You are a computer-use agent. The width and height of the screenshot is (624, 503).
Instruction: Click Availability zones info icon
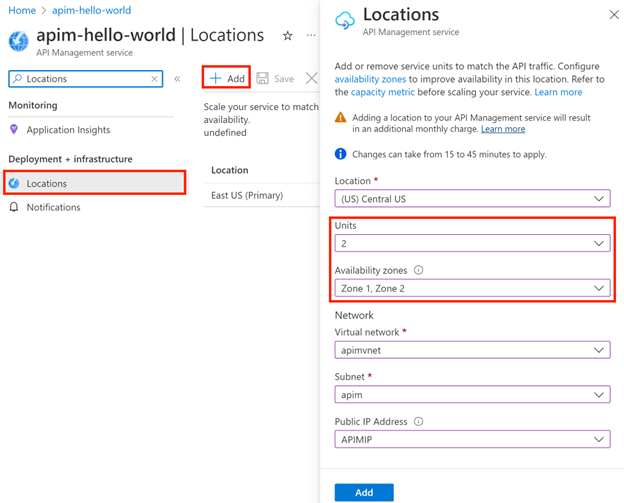click(418, 270)
